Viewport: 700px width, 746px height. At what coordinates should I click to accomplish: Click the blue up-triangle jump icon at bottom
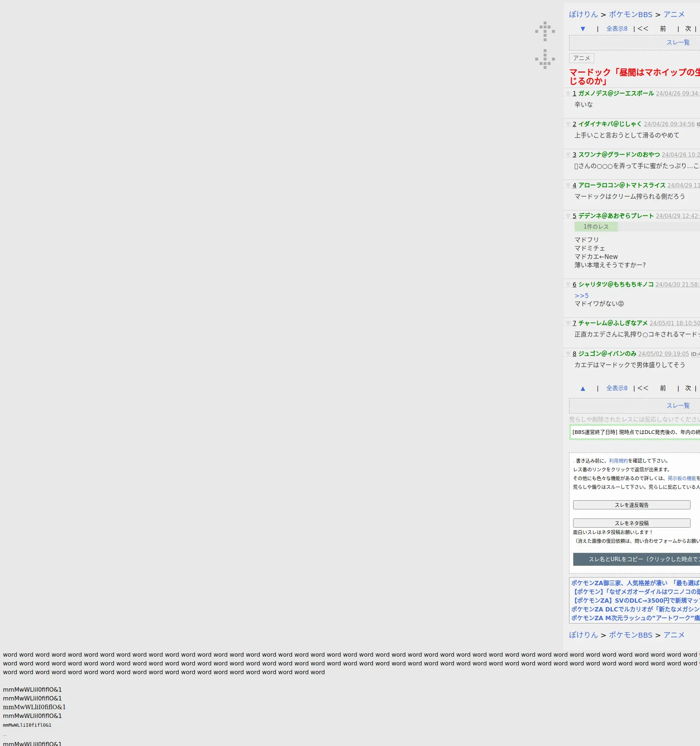coord(583,388)
